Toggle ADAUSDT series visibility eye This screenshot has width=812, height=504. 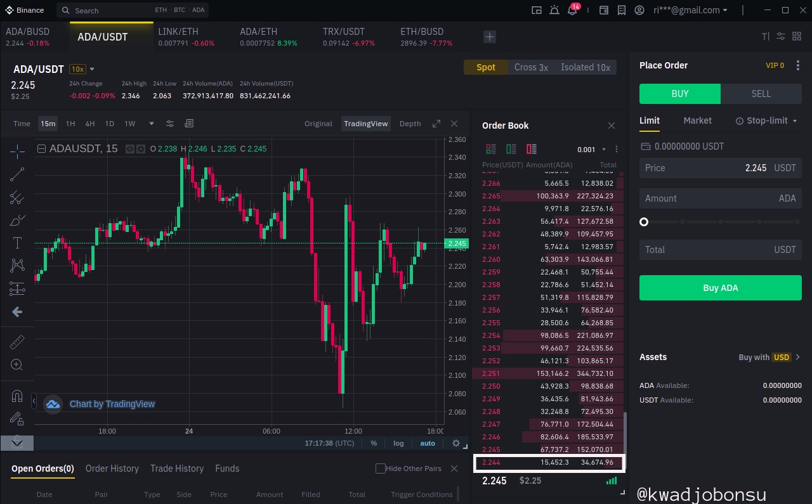click(130, 149)
